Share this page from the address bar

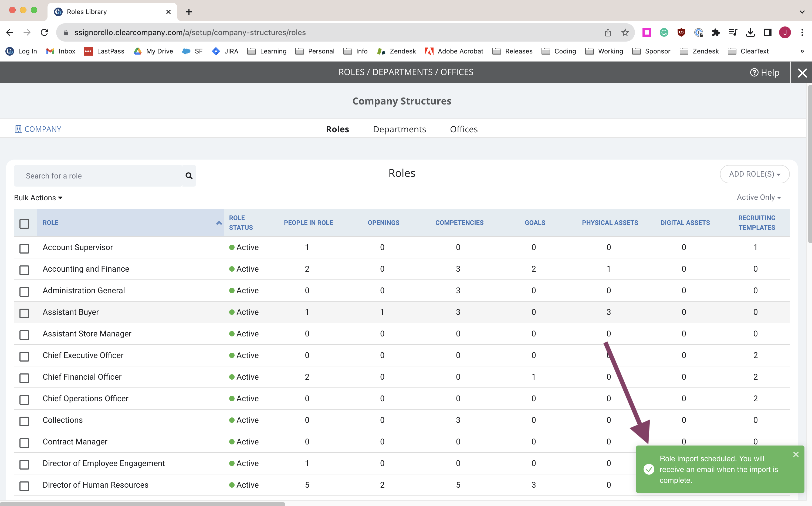(x=608, y=32)
